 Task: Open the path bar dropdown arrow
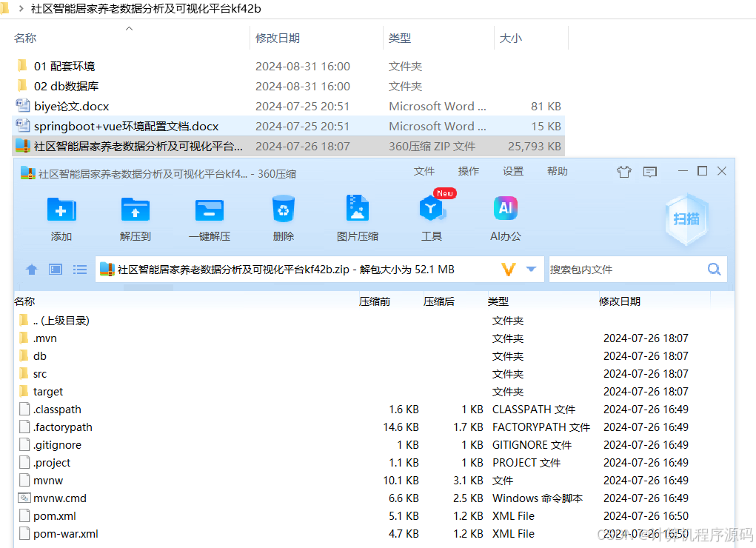(x=531, y=269)
